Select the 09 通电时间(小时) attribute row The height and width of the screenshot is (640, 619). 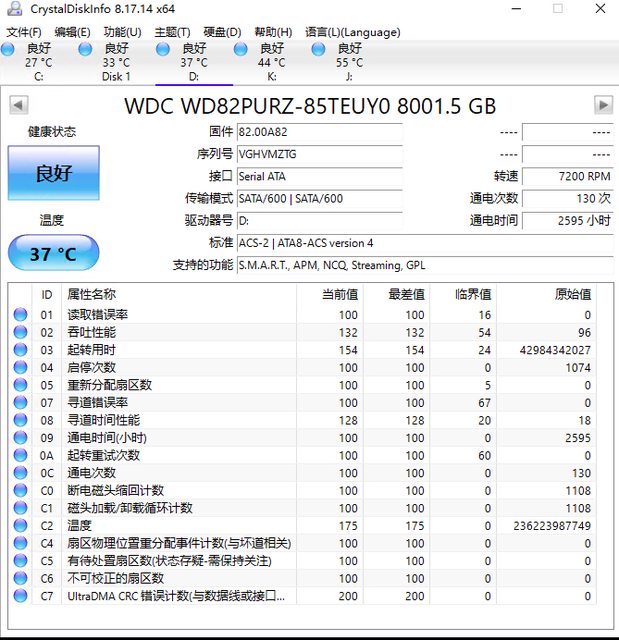pos(300,438)
